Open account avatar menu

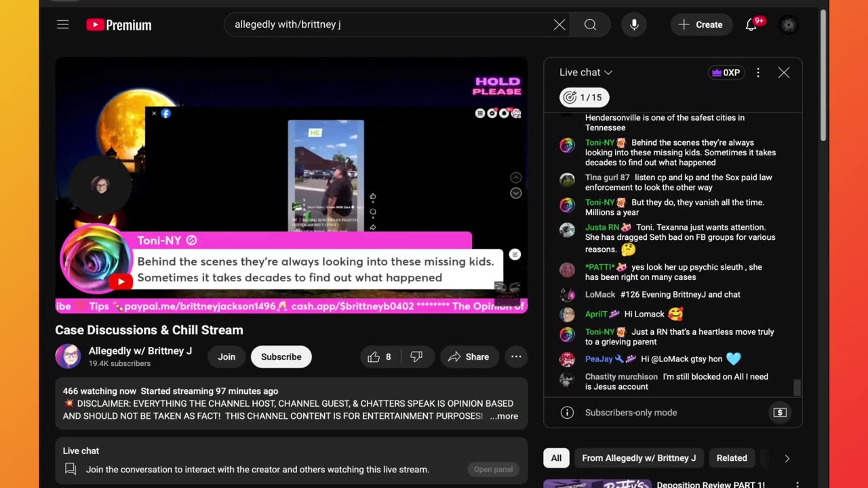[788, 24]
